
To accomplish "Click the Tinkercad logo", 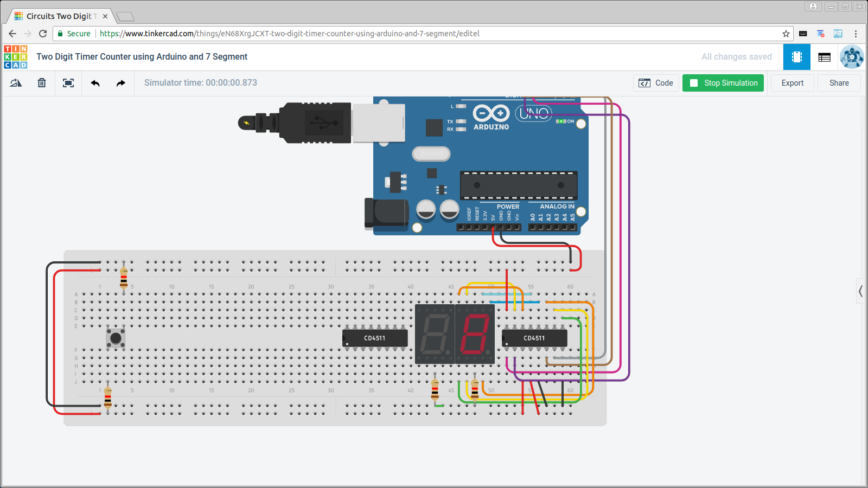I will [x=16, y=56].
